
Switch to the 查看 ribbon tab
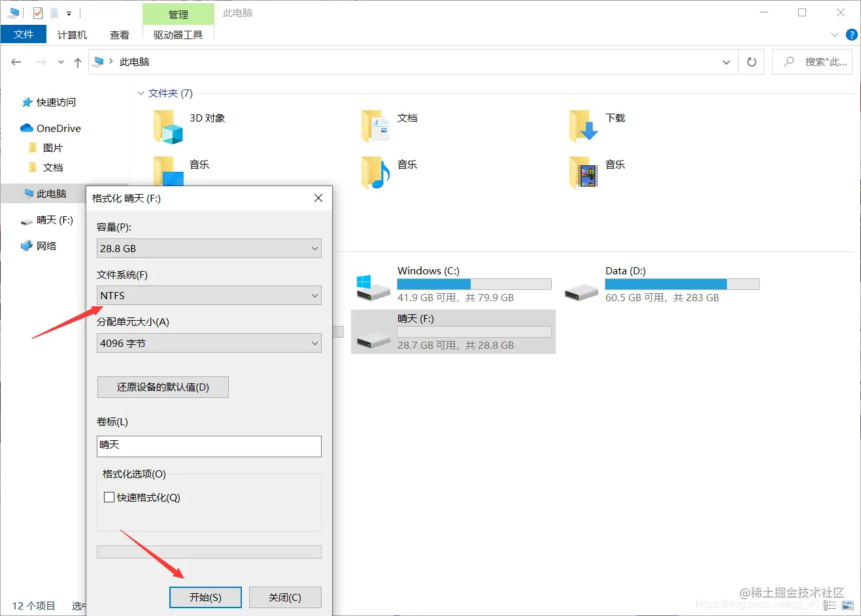click(120, 35)
